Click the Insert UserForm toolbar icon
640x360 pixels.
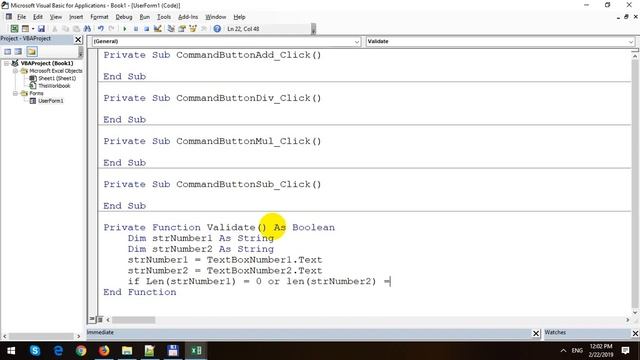(25, 29)
